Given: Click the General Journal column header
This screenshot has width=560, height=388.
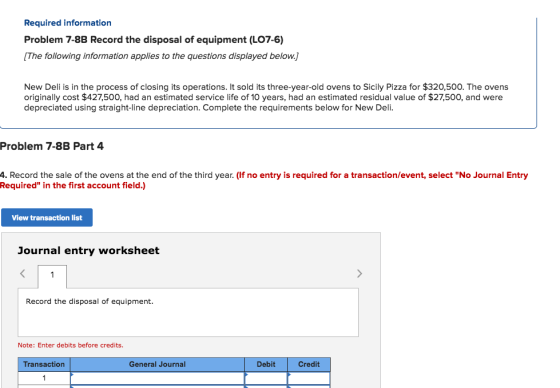Looking at the screenshot, I should (158, 364).
